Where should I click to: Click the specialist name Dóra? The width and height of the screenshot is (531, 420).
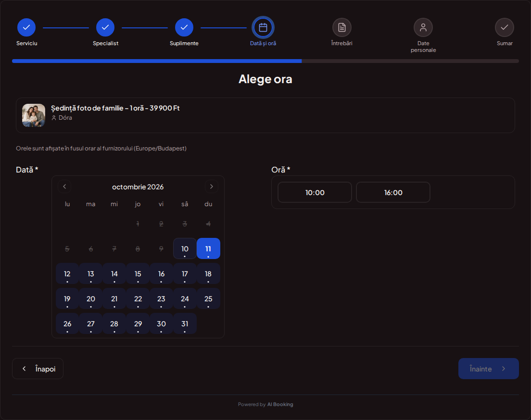click(65, 118)
